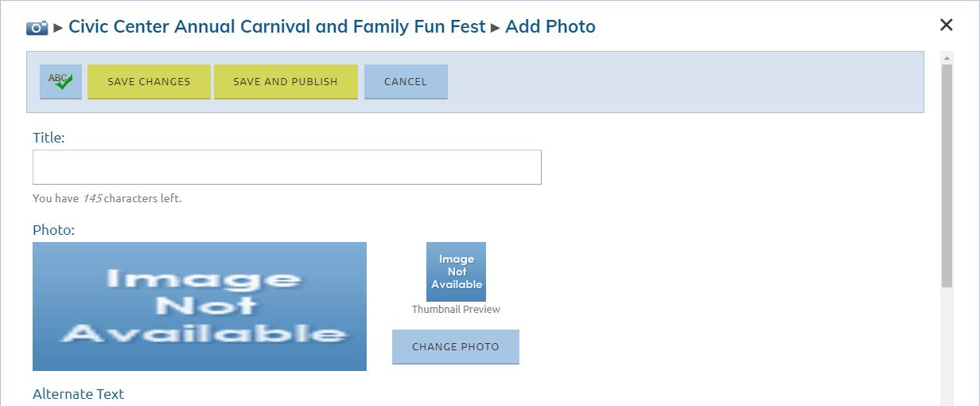
Task: Select the small thumbnail preview image
Action: 456,271
